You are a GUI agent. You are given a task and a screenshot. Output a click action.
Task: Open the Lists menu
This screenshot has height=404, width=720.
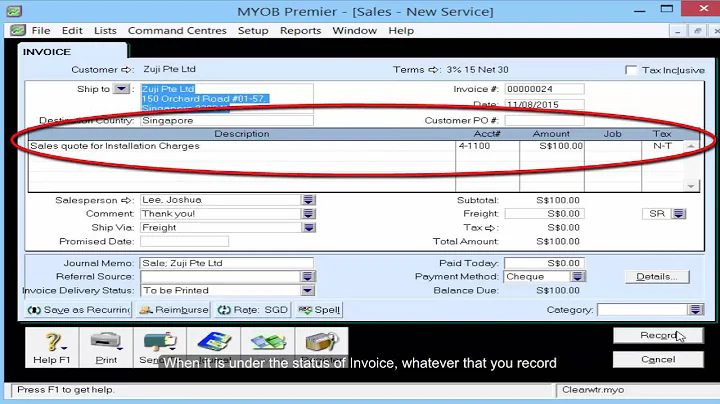[x=105, y=31]
